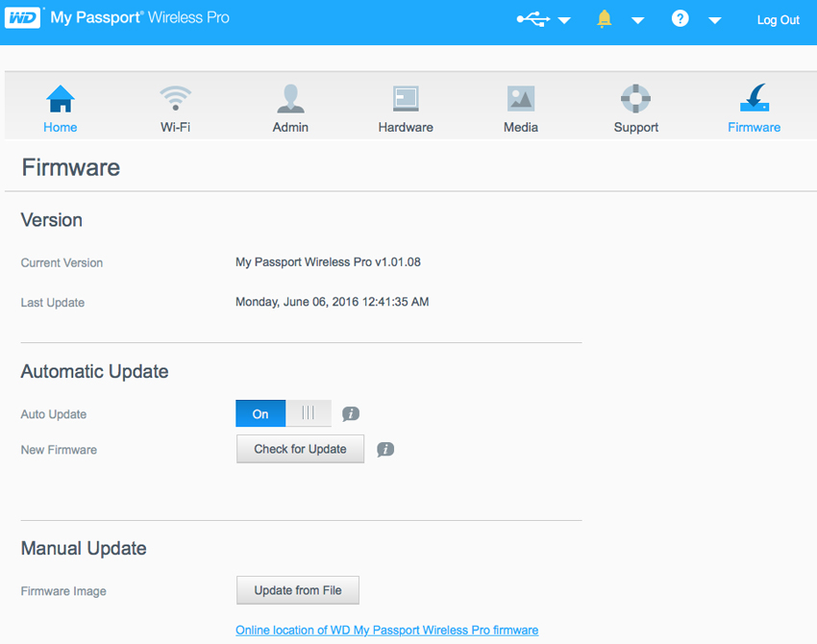Open the USB device icon in header
Screen dimensions: 817x644
pos(533,20)
